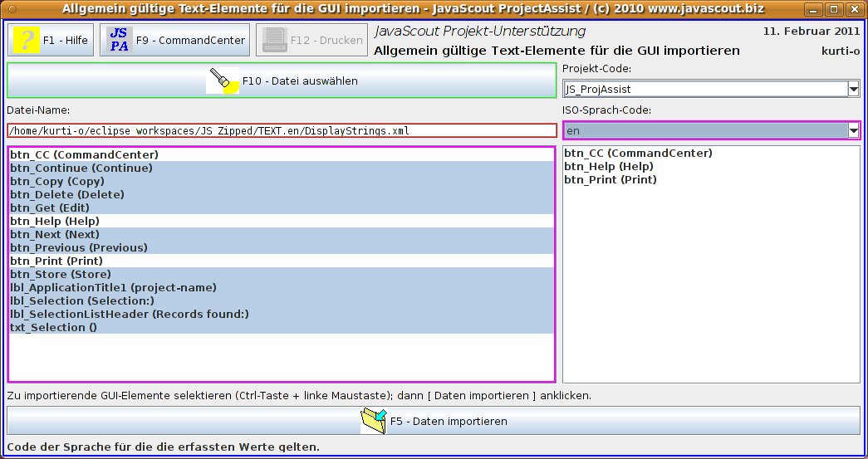Select btn_Delete (Delete) list entry

[x=67, y=194]
